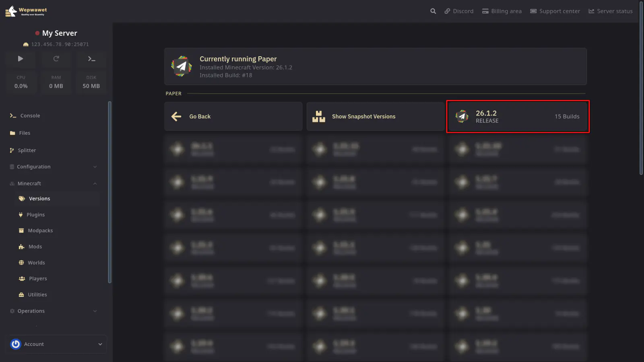Open the Billing area link
Screen dimensions: 644x362
tap(502, 11)
